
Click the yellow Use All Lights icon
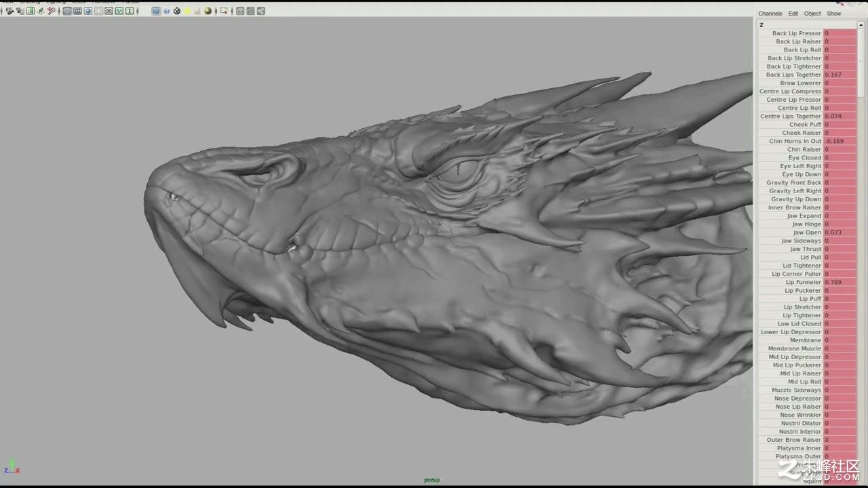tap(187, 11)
